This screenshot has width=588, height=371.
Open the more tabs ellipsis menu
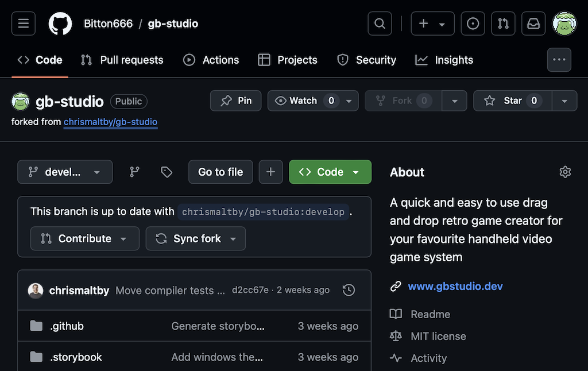click(x=559, y=60)
